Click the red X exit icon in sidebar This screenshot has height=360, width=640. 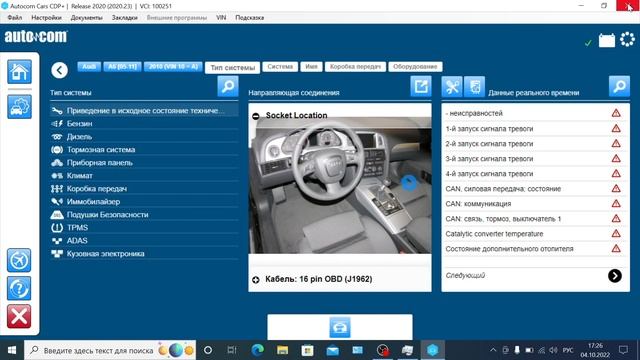(19, 316)
